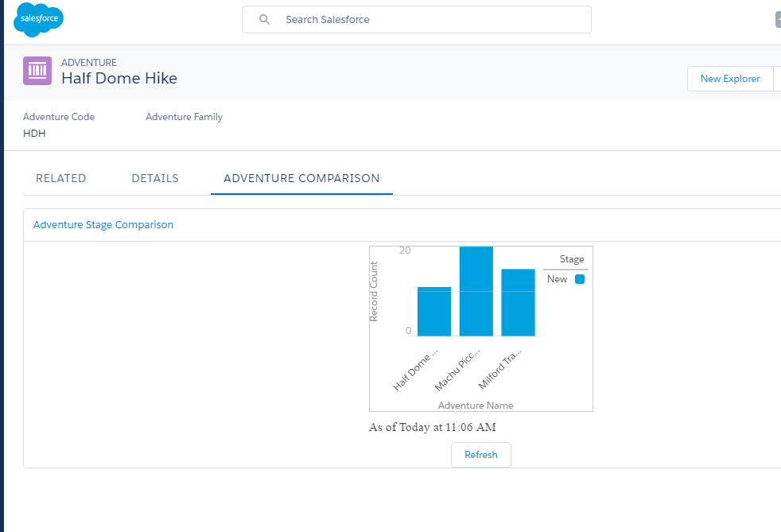The width and height of the screenshot is (781, 532).
Task: Open the Details tab
Action: pyautogui.click(x=155, y=178)
